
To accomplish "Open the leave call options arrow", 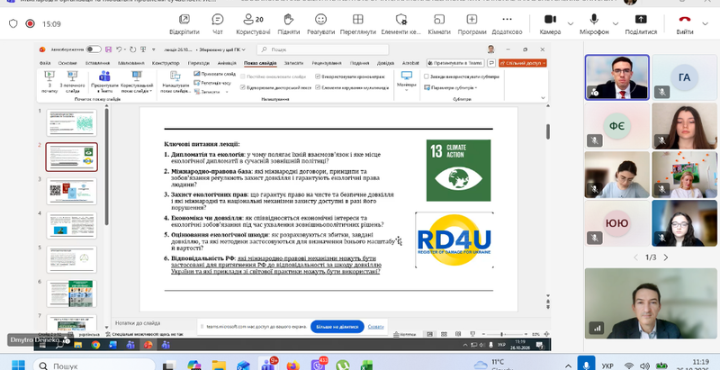I will [x=705, y=23].
